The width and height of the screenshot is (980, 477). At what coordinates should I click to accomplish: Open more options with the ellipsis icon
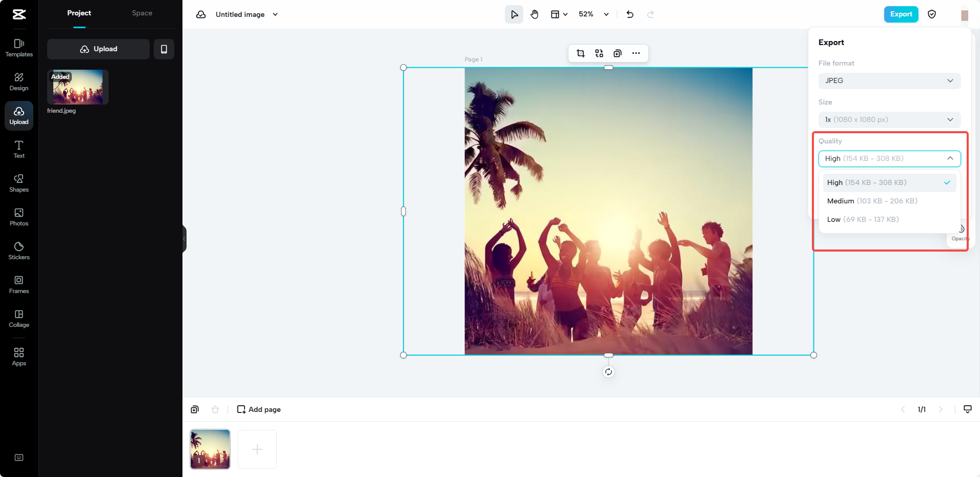click(637, 53)
